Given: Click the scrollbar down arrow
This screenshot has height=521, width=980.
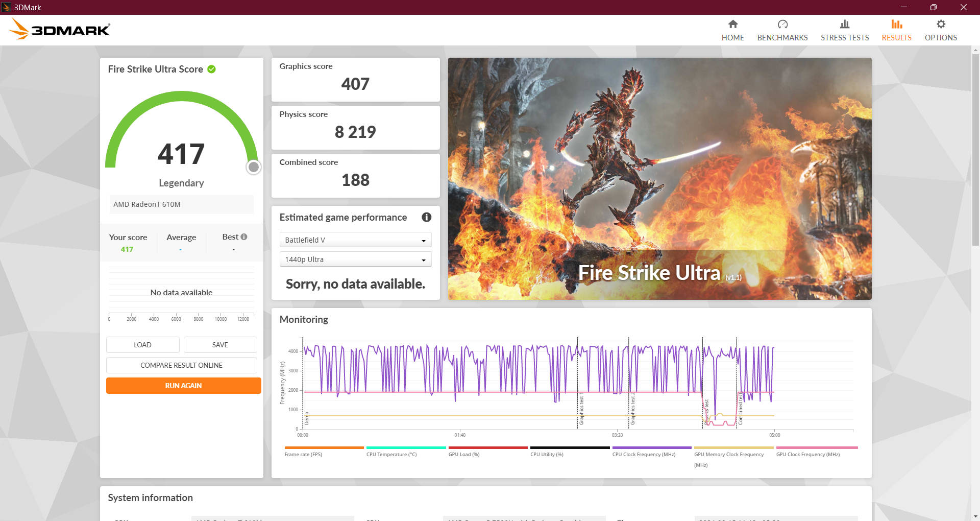Looking at the screenshot, I should pos(975,516).
